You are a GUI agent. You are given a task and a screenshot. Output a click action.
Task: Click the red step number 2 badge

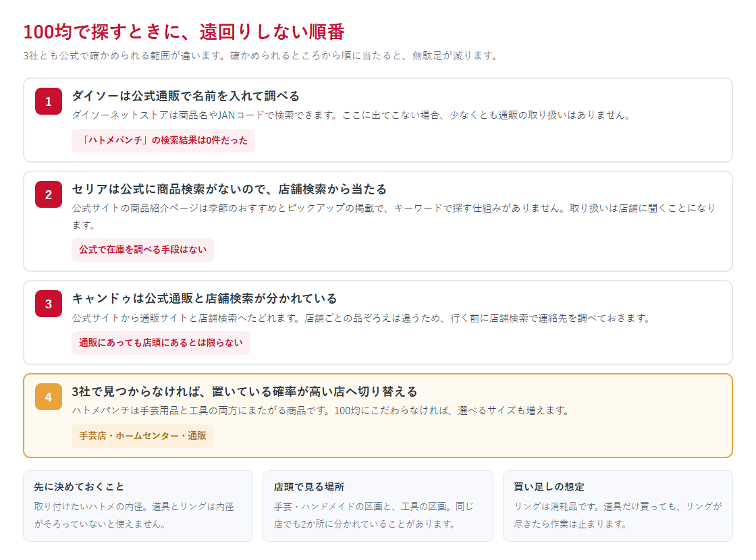[48, 194]
